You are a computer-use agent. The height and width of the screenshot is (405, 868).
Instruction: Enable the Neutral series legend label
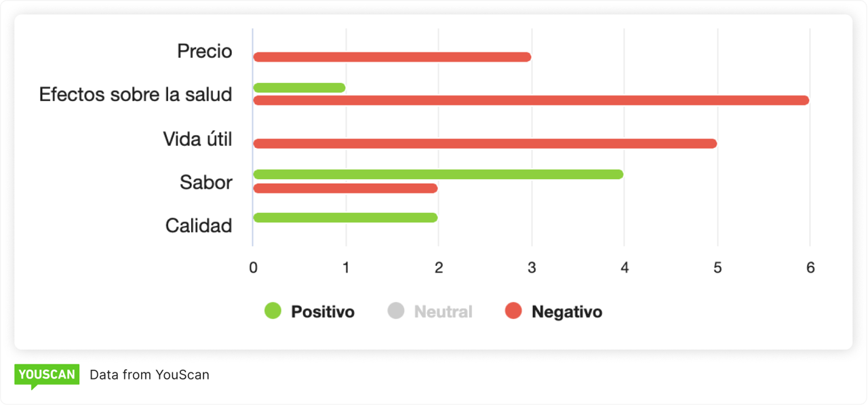click(443, 312)
